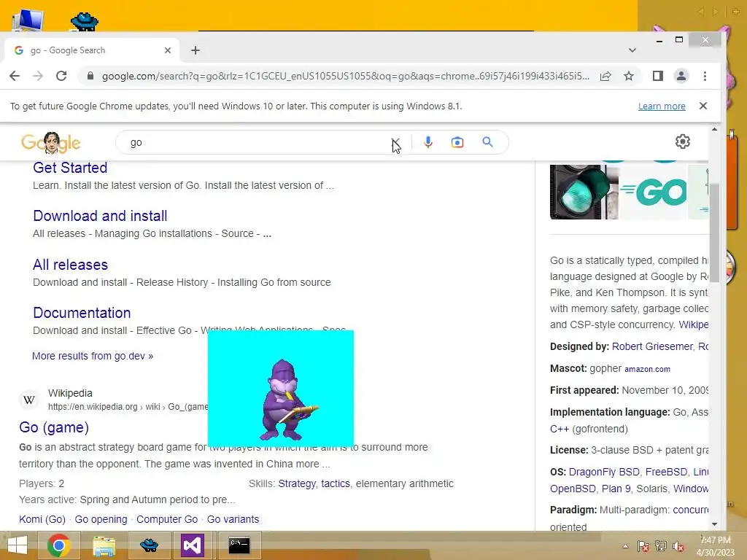Open the Documentation link
Viewport: 747px width, 560px height.
[x=82, y=313]
